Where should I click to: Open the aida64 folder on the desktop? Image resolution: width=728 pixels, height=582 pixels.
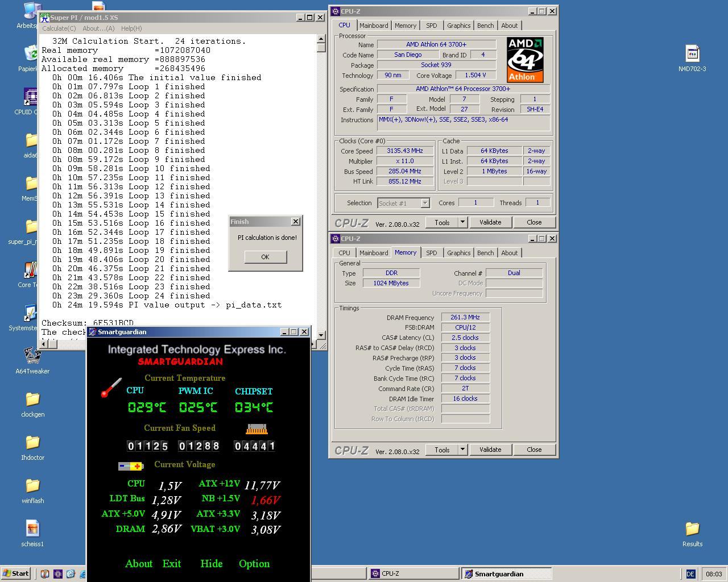tap(31, 140)
